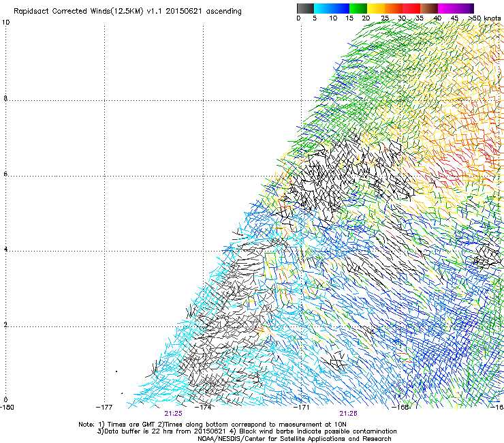Click the purple time label near -170 longitude
504x443 pixels.
pos(349,414)
